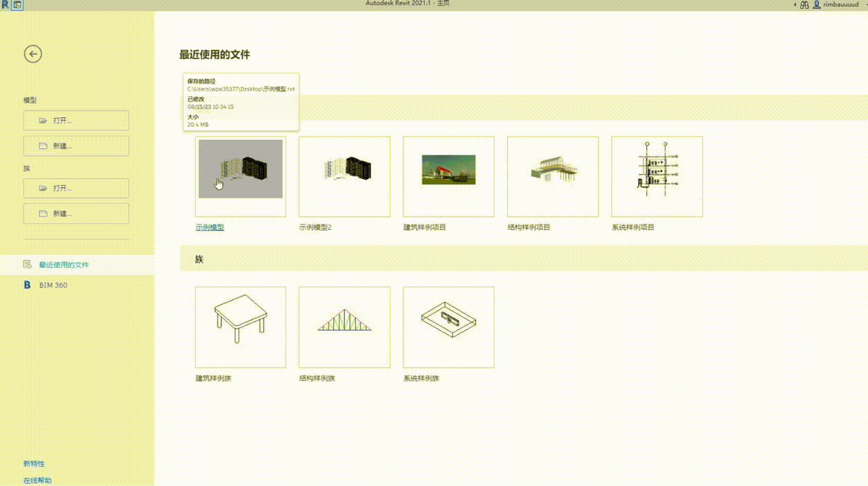Open the 在线帮助 link
The height and width of the screenshot is (486, 868).
[37, 480]
